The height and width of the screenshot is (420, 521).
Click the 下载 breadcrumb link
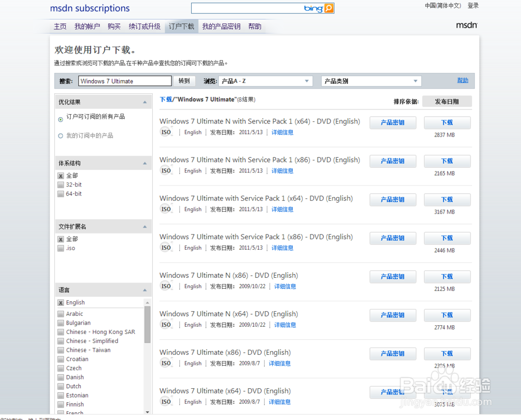tap(166, 100)
